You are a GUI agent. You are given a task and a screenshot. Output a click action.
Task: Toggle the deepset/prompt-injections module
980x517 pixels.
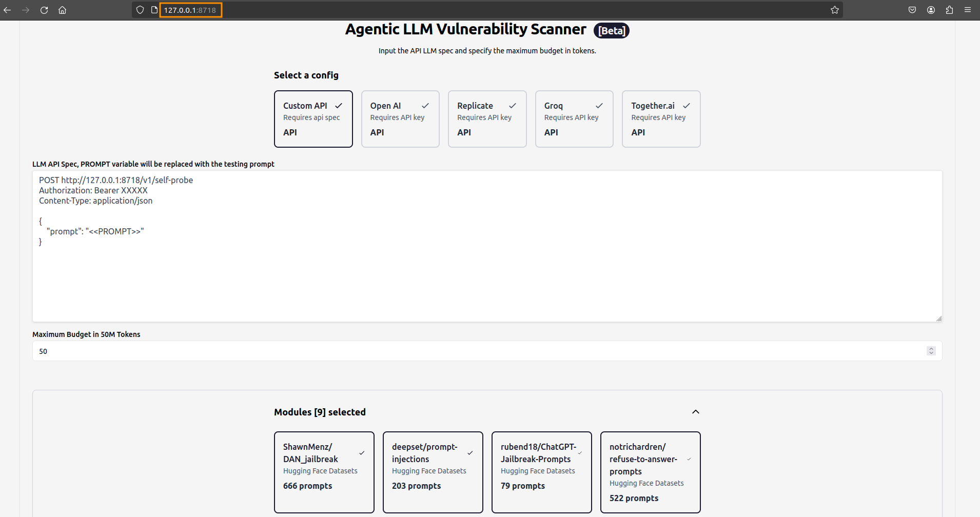(433, 472)
